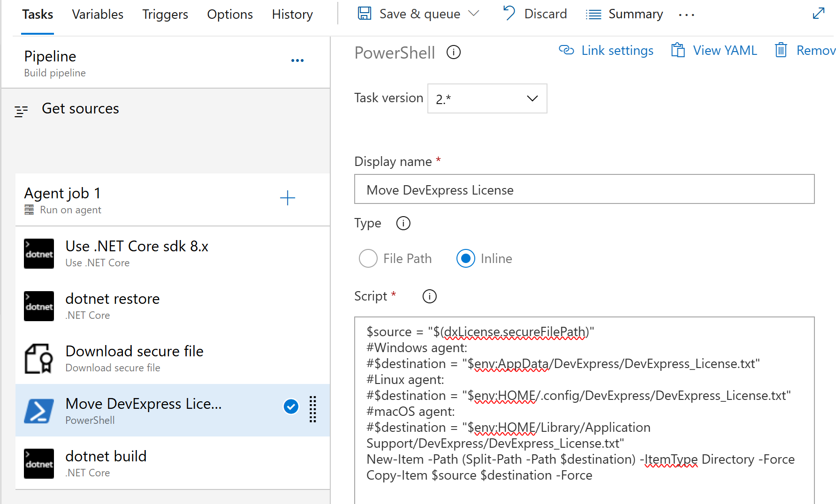Select the Use .NET Core sdk 8.x task
836x504 pixels.
173,254
